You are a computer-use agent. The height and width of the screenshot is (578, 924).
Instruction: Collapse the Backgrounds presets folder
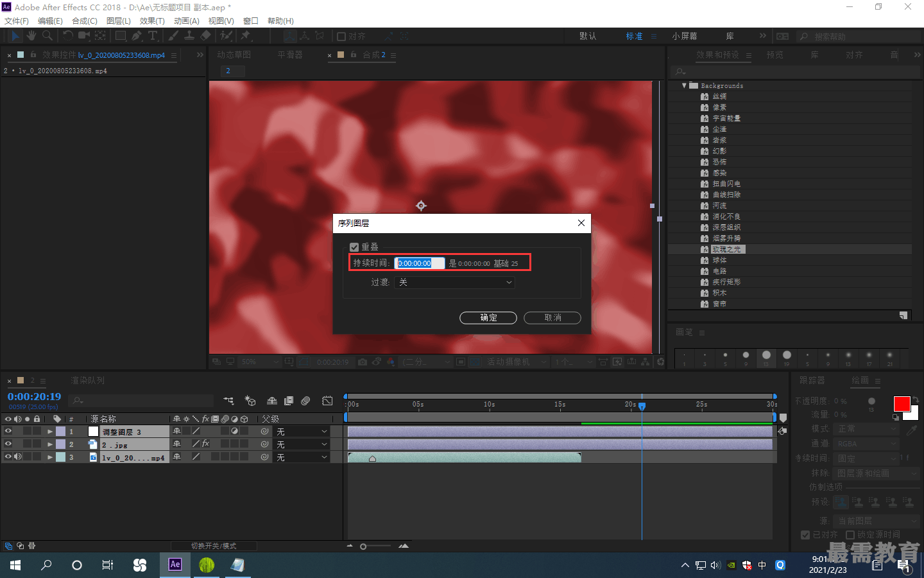click(684, 85)
